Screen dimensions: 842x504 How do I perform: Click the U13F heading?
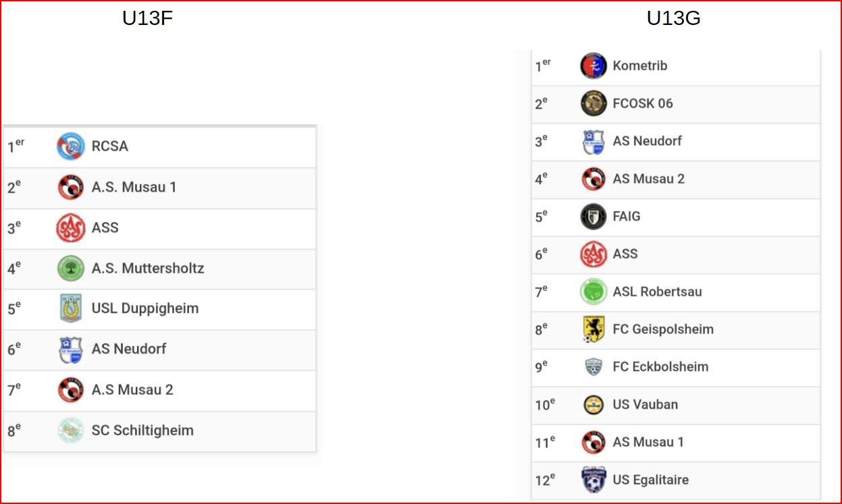coord(147,18)
